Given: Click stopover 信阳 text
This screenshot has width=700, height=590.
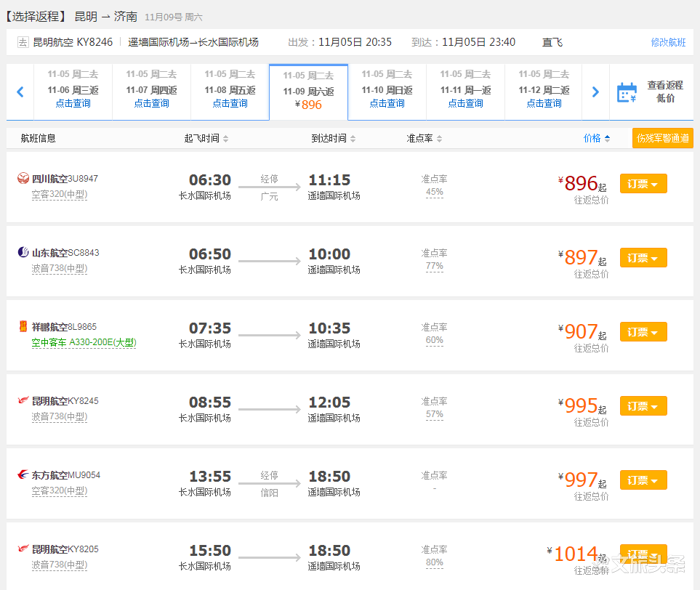Looking at the screenshot, I should click(x=269, y=493).
